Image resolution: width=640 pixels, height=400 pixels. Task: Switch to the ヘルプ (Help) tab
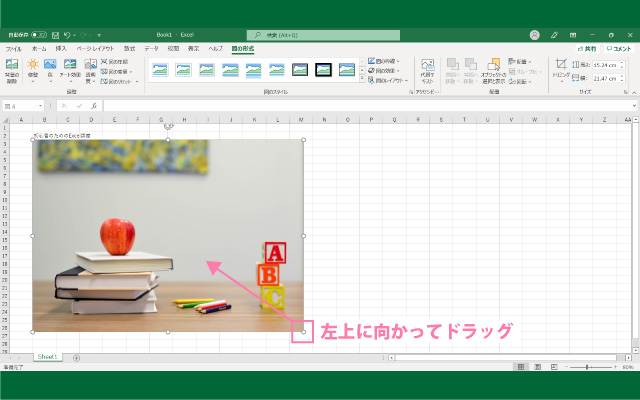tap(216, 49)
